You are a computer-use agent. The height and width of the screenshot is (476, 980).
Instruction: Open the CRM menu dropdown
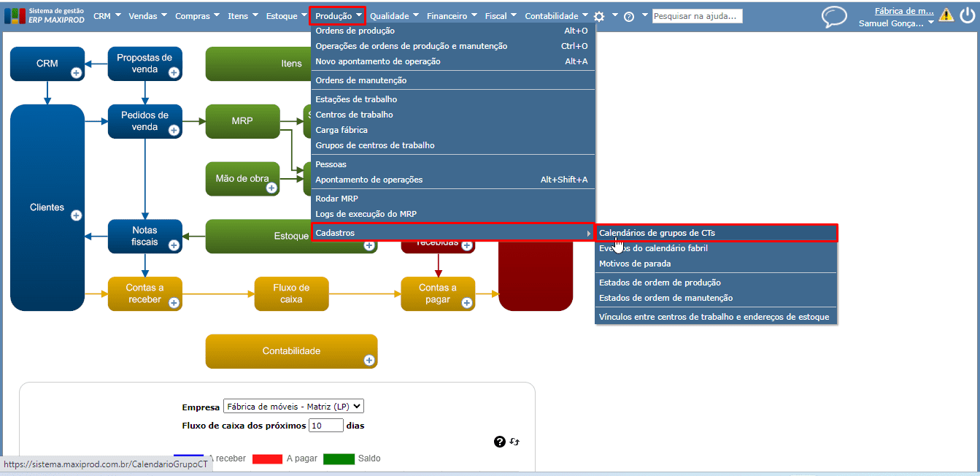point(107,16)
